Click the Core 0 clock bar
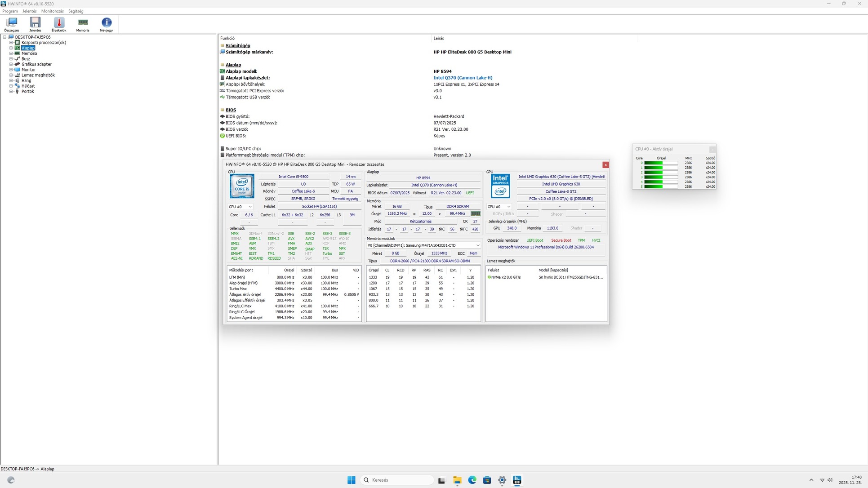This screenshot has width=868, height=488. [661, 163]
